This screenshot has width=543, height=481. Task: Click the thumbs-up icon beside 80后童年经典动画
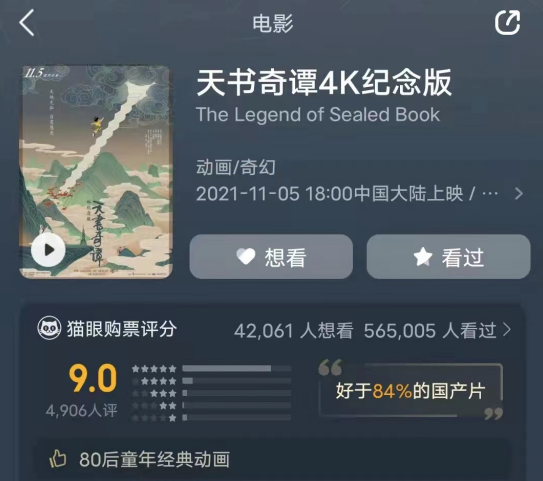pyautogui.click(x=58, y=459)
